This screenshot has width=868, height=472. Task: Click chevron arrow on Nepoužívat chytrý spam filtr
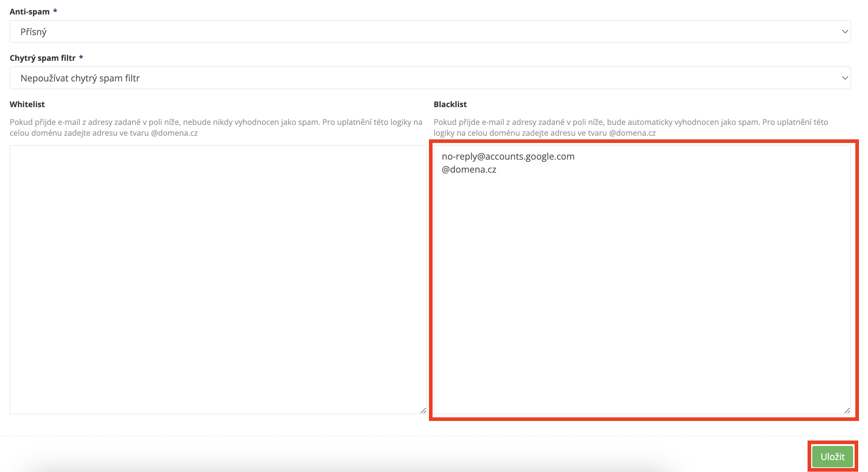coord(845,78)
